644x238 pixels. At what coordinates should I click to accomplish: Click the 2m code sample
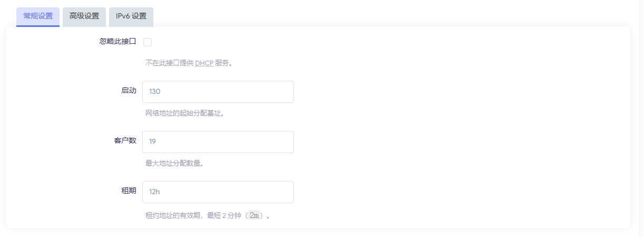pos(255,216)
